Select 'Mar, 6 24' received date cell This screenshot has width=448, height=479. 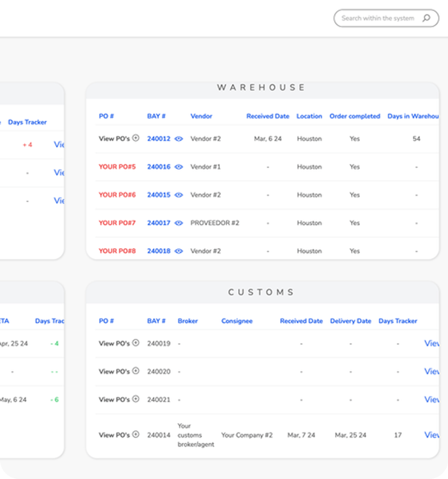coord(268,138)
